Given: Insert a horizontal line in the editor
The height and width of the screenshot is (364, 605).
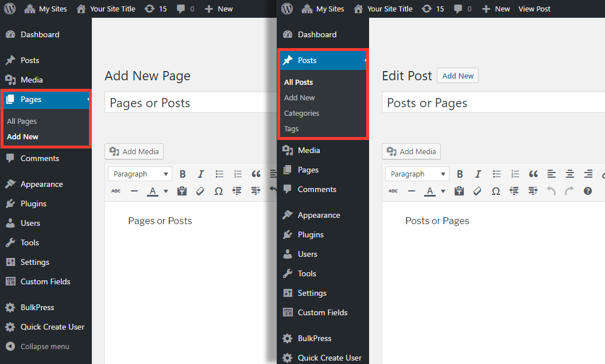Looking at the screenshot, I should coord(411,191).
